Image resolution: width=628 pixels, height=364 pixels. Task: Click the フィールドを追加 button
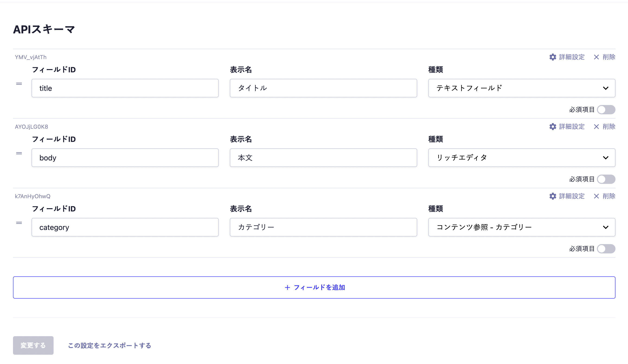tap(314, 287)
